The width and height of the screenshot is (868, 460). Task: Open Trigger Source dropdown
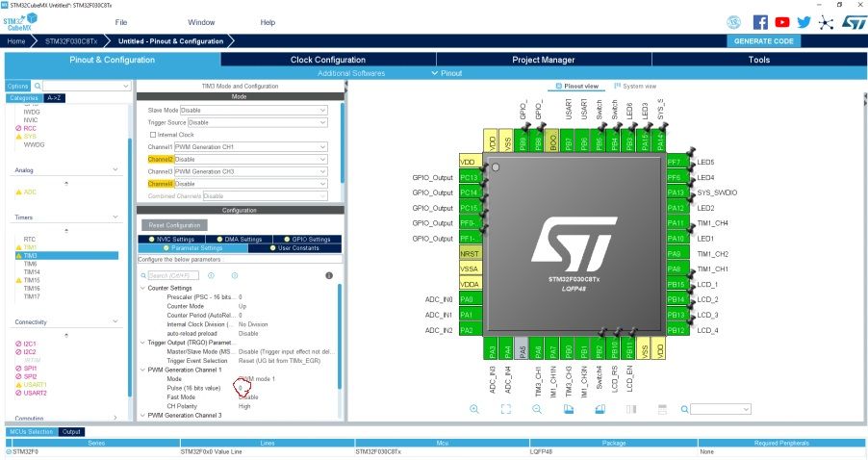[257, 122]
